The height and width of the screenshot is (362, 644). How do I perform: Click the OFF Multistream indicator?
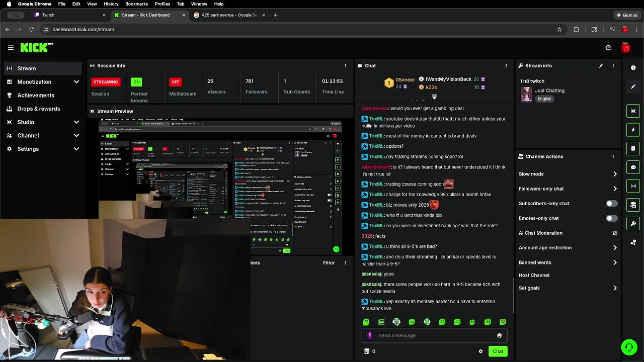(x=175, y=82)
